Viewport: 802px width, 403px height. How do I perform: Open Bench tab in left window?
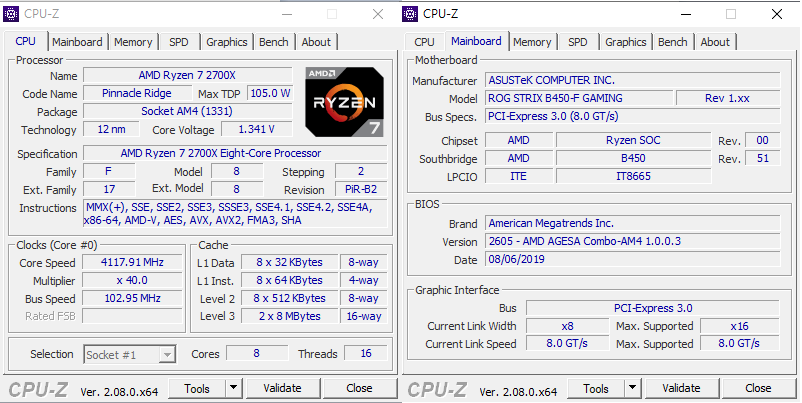tap(274, 42)
